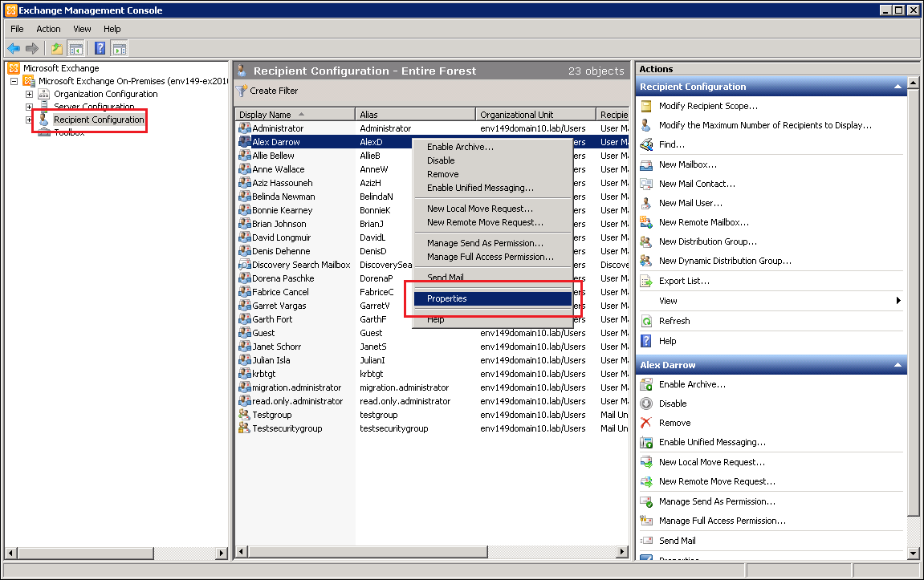Select the Janet Schorr recipient row

click(x=433, y=347)
